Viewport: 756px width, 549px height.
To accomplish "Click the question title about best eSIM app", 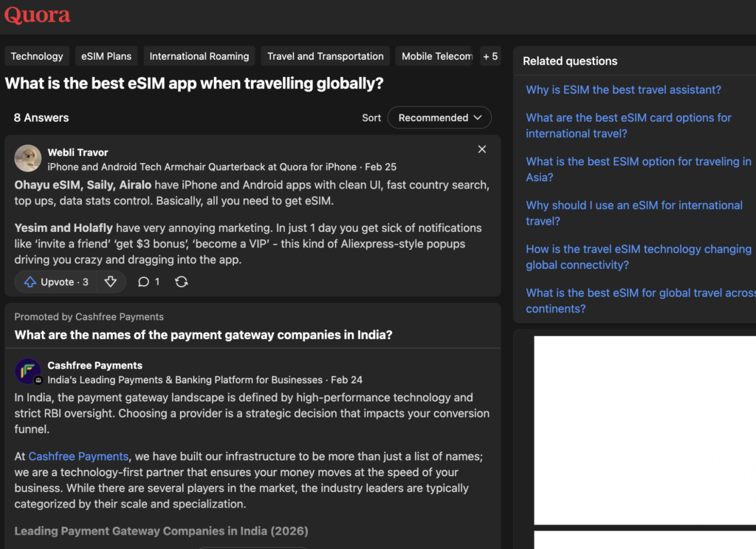I will [194, 83].
